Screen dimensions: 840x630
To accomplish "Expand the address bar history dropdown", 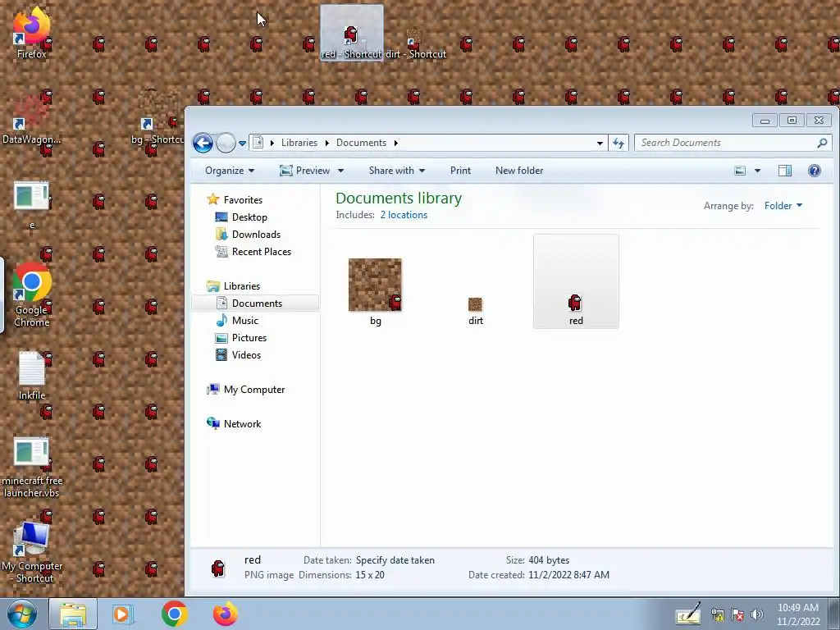I will point(600,143).
